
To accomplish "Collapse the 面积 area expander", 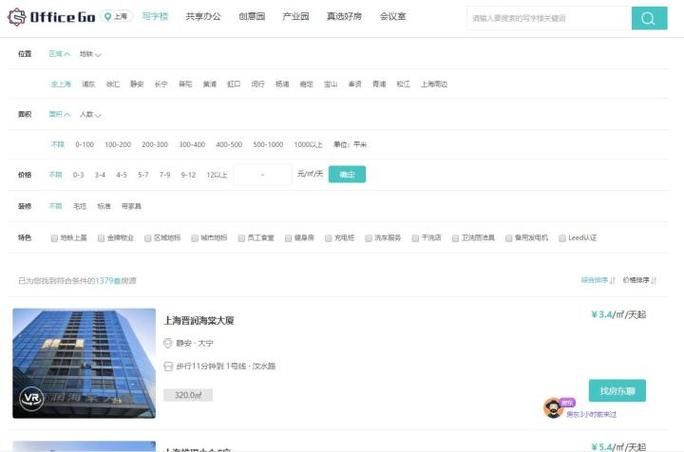I will click(x=59, y=114).
